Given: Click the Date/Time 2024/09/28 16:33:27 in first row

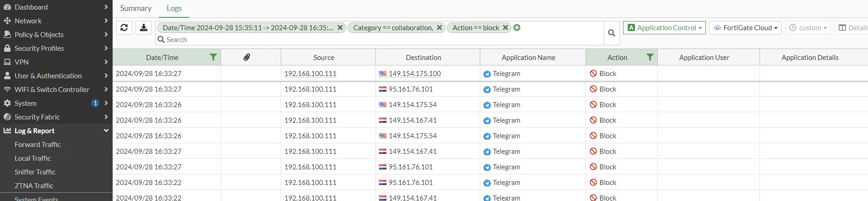Looking at the screenshot, I should pos(149,73).
